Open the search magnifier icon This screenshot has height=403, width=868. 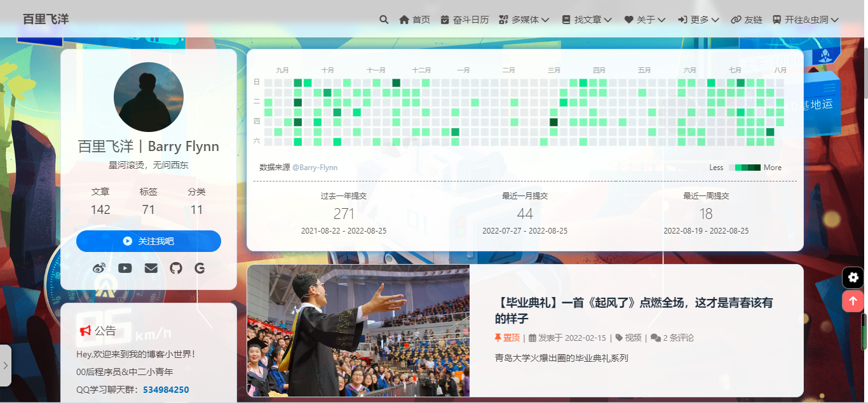click(x=384, y=20)
